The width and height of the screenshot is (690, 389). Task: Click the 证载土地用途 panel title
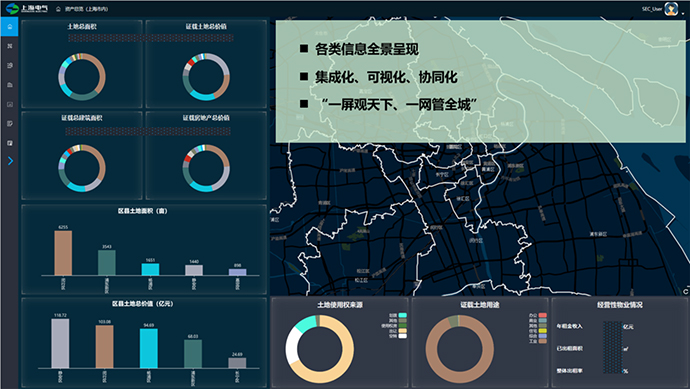click(x=480, y=305)
